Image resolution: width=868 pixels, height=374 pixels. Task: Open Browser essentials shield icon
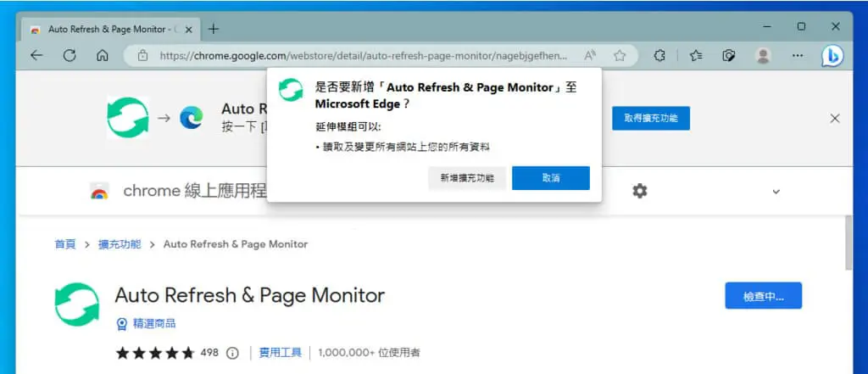pos(729,55)
